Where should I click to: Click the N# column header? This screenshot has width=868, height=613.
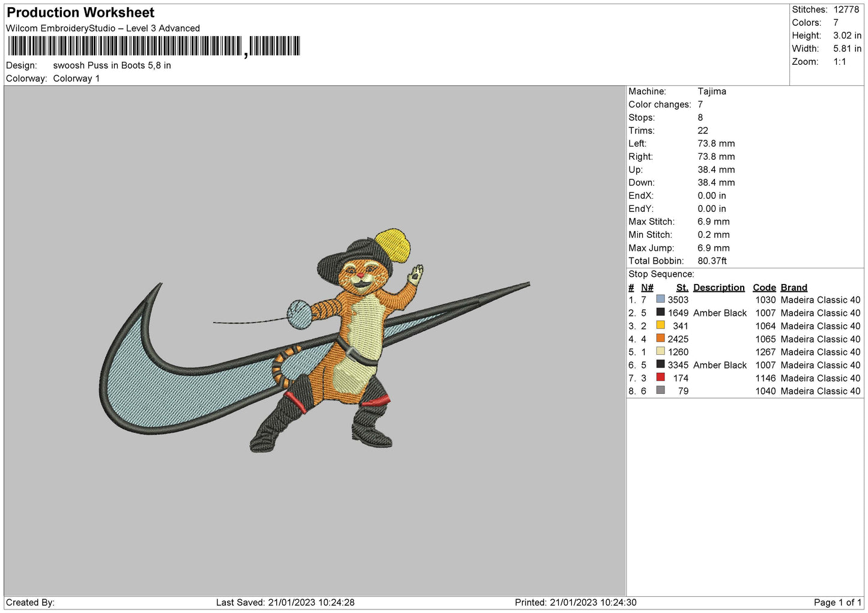click(647, 288)
